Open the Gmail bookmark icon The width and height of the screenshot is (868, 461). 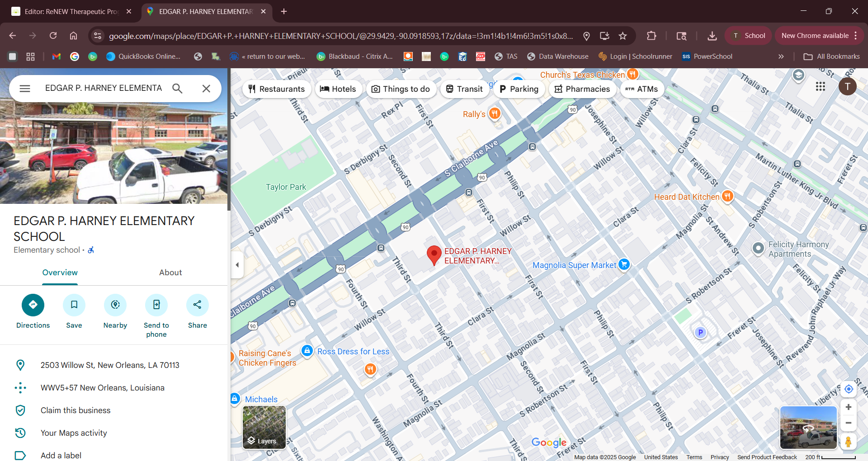57,56
